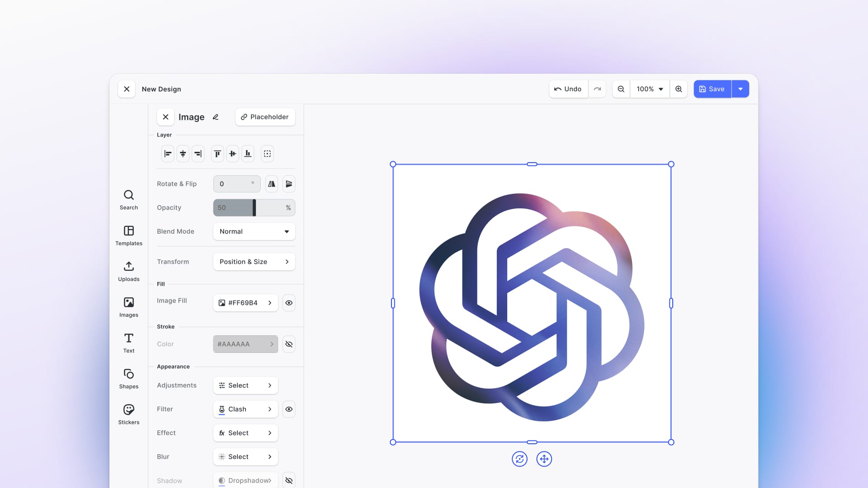Toggle the Clash filter visibility

[289, 409]
